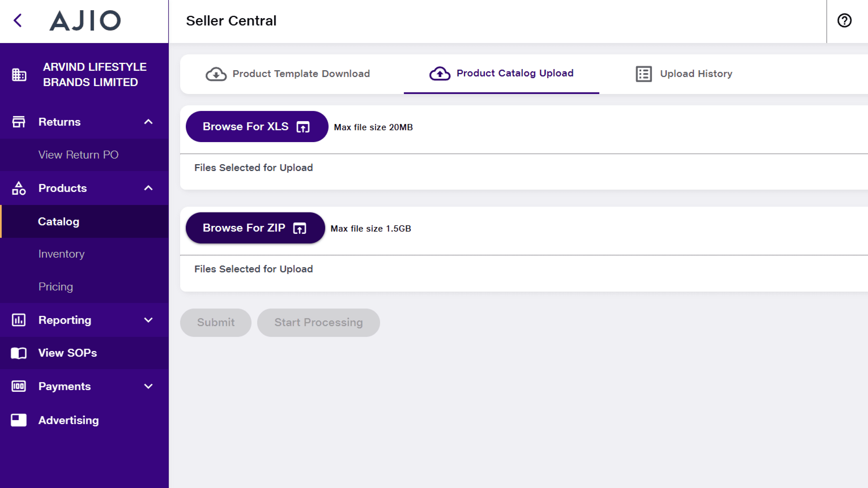The height and width of the screenshot is (488, 868).
Task: Expand the Reporting menu chevron
Action: tap(148, 320)
